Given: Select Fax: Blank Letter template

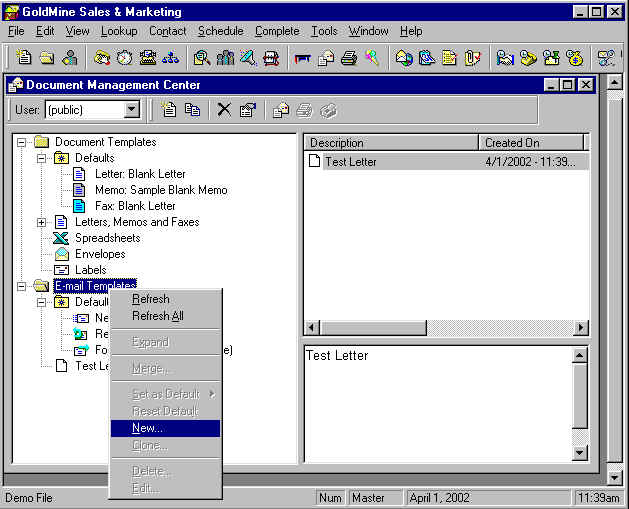Looking at the screenshot, I should point(135,206).
